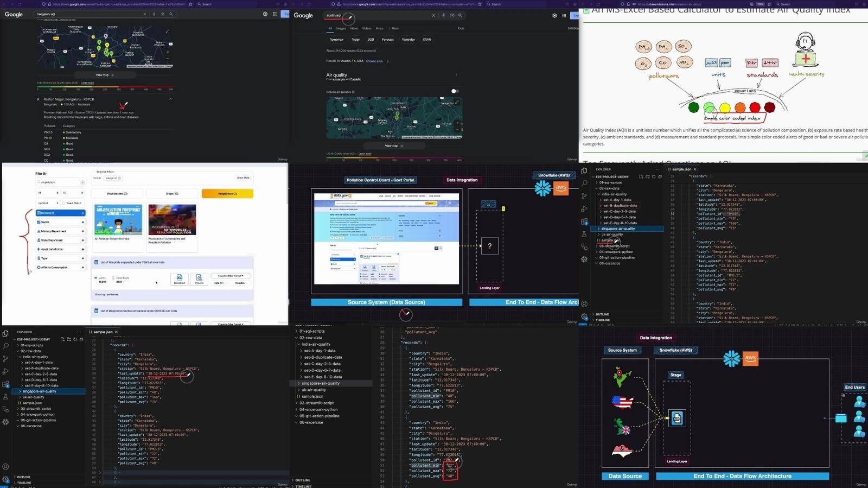This screenshot has height=488, width=868.
Task: Click Choose area link for Austin, TX
Action: [x=374, y=61]
